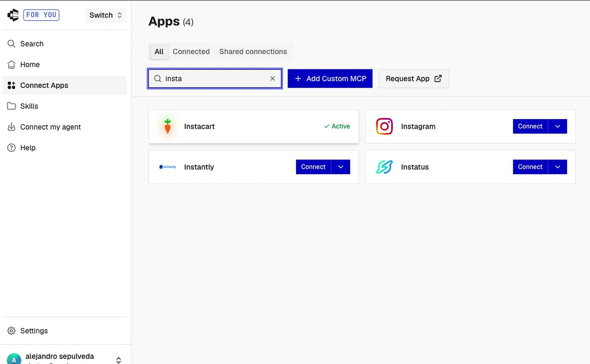590x364 pixels.
Task: Connect the Instatus app
Action: tap(530, 167)
